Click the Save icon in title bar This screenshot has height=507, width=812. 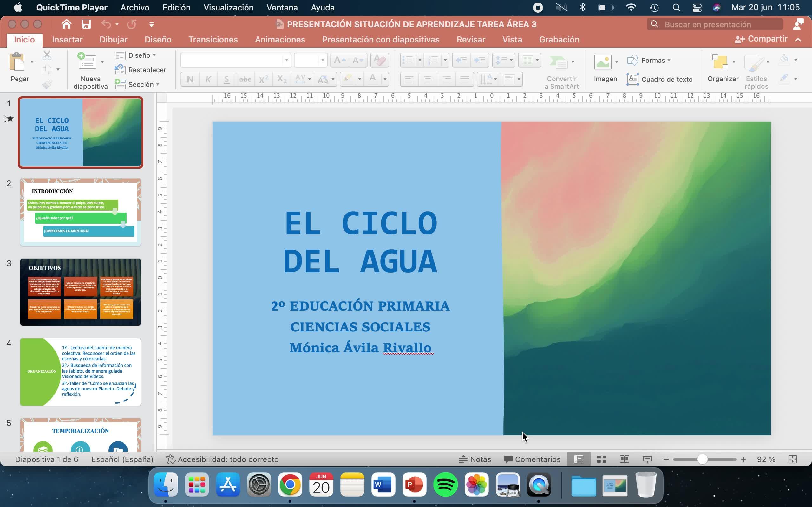(86, 24)
